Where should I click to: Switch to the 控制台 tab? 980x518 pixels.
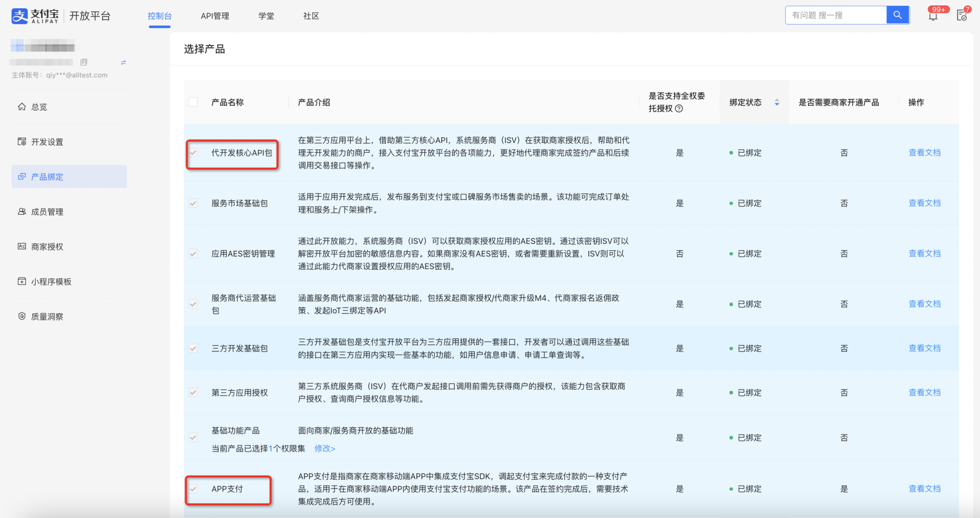point(160,16)
